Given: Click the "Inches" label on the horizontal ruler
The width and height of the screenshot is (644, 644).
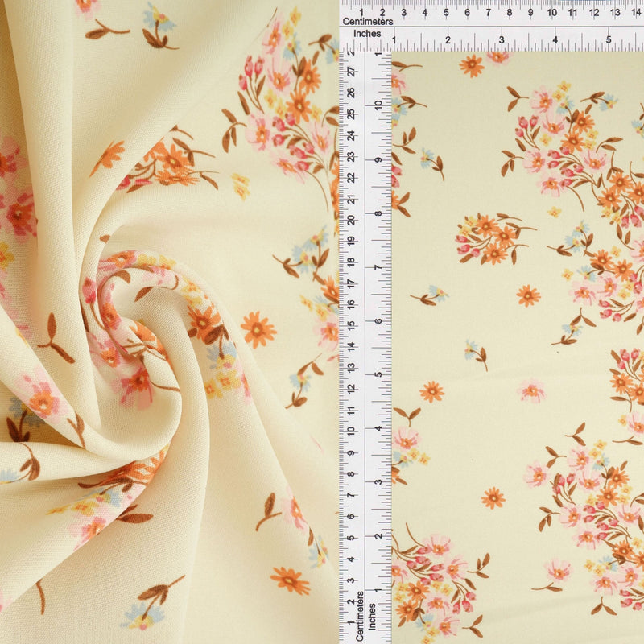Looking at the screenshot, I should [367, 34].
